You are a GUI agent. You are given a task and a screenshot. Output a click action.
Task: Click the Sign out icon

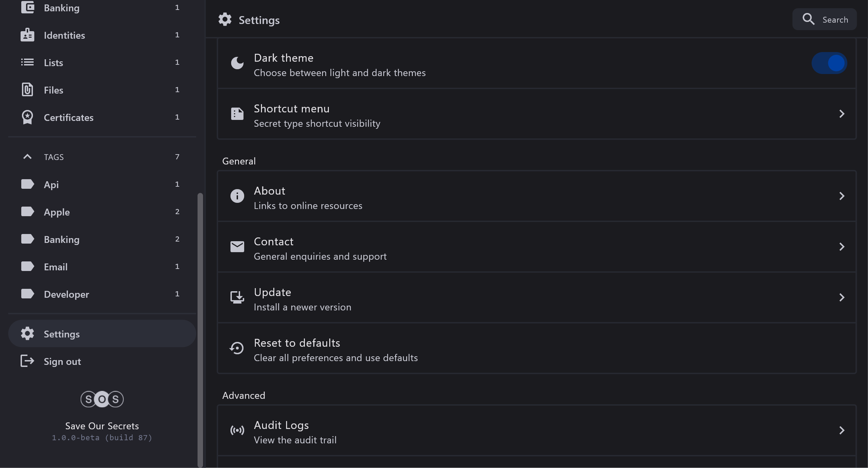pyautogui.click(x=27, y=361)
